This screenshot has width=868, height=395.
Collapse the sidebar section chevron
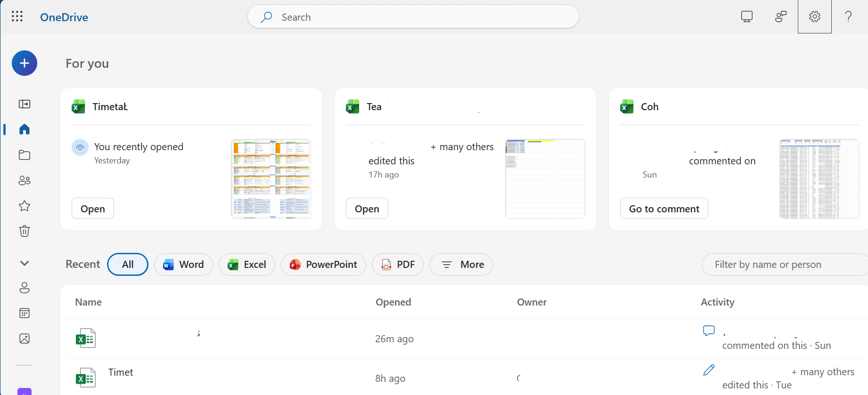(x=25, y=263)
